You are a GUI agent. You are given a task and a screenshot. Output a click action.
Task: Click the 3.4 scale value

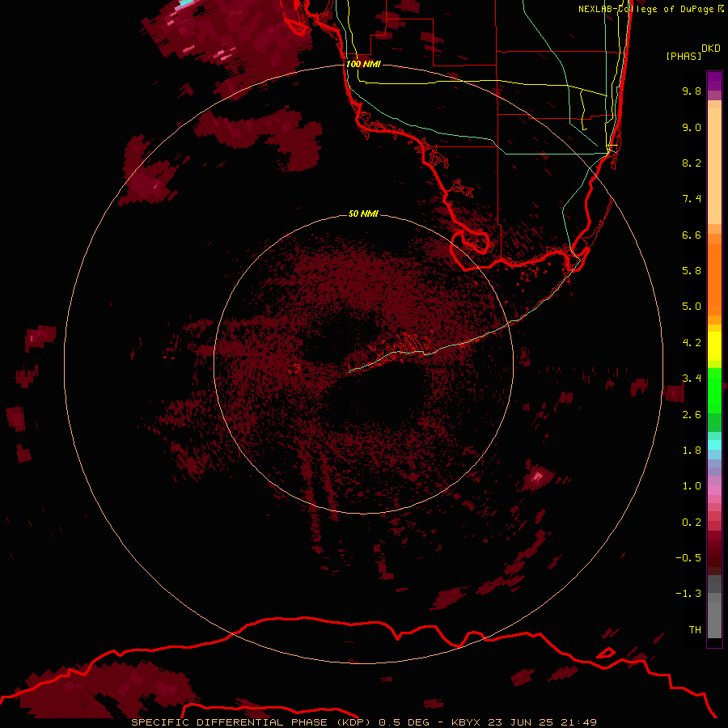(x=692, y=379)
